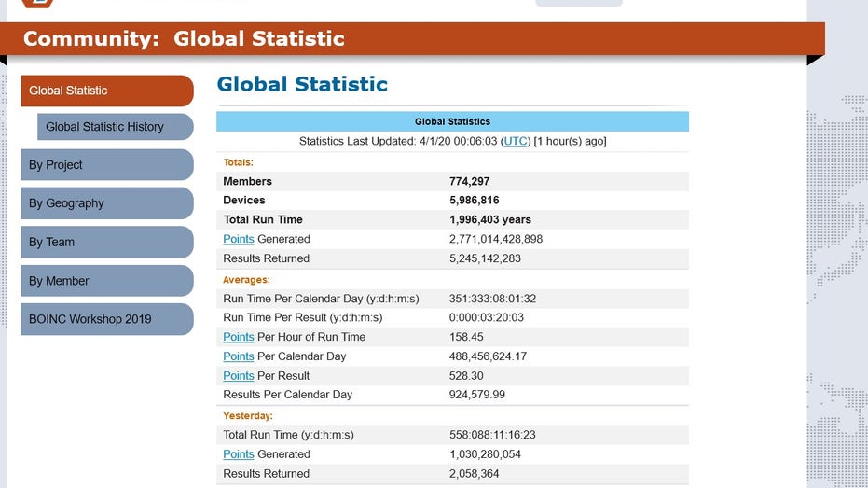Click value 528.30
868x488 pixels.
(466, 375)
